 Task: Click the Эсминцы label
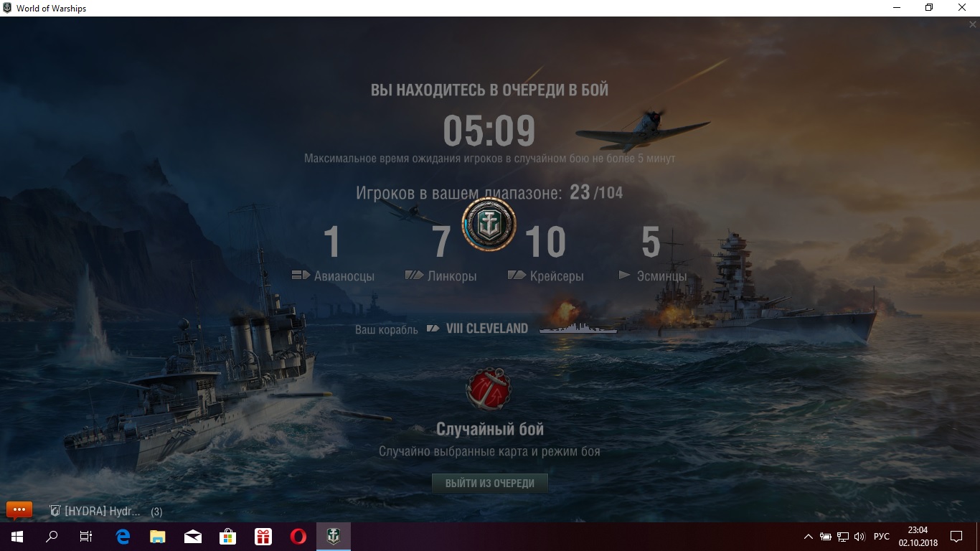coord(661,276)
